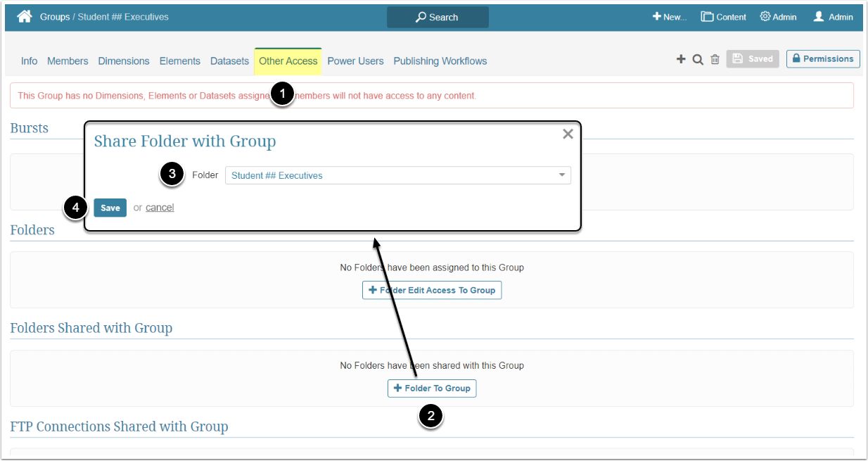Click the magnifier search icon in toolbar

coord(698,59)
